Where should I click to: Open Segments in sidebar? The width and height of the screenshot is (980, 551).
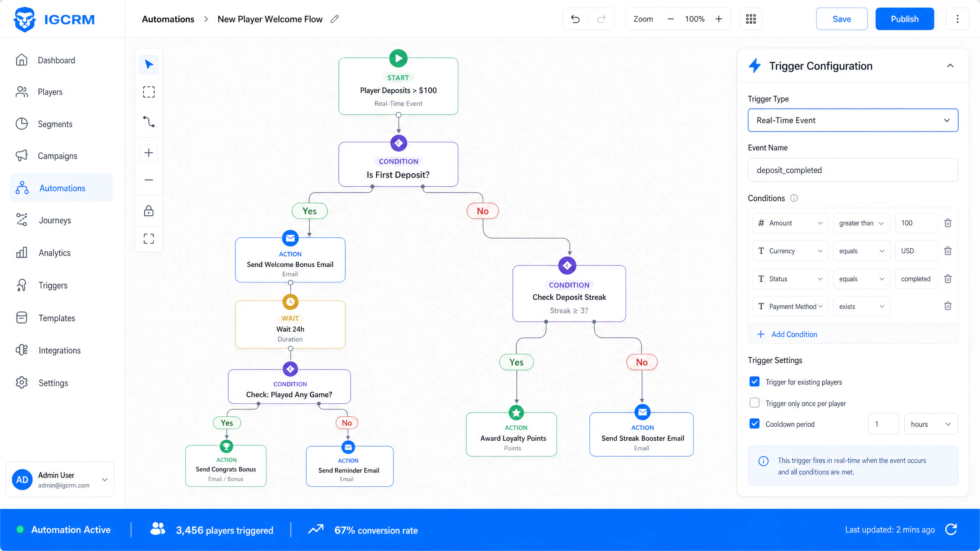[x=61, y=124]
